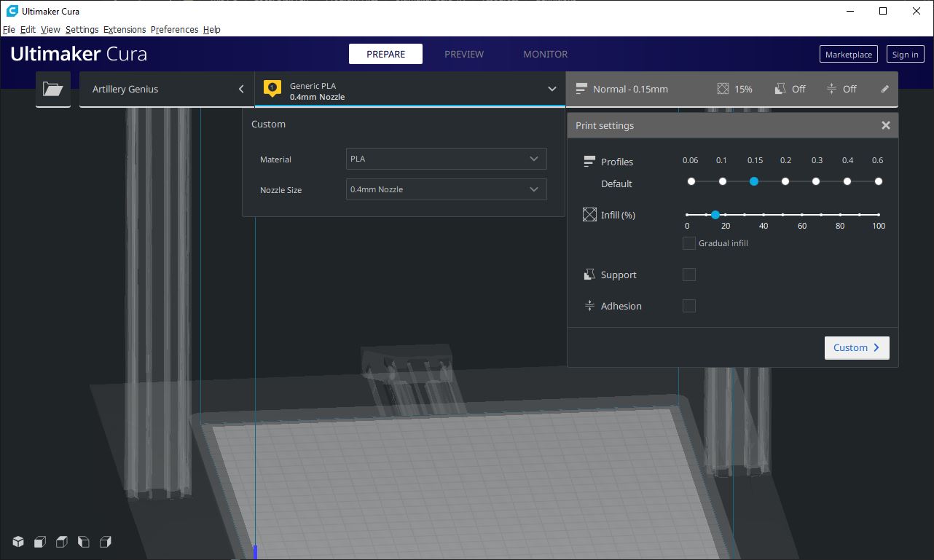Click the Infill (%) icon in Print settings
The width and height of the screenshot is (934, 560).
pyautogui.click(x=589, y=215)
